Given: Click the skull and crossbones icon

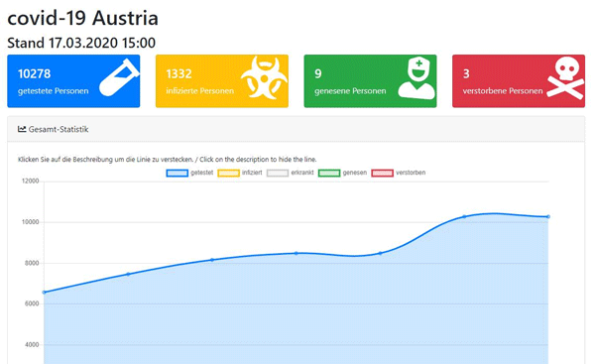Looking at the screenshot, I should point(565,77).
